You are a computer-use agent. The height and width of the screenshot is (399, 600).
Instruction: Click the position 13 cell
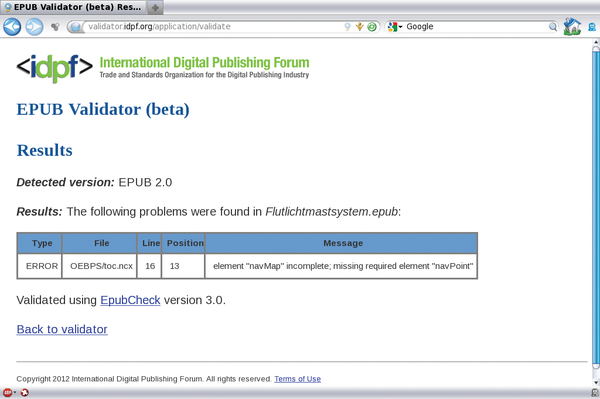click(x=183, y=266)
